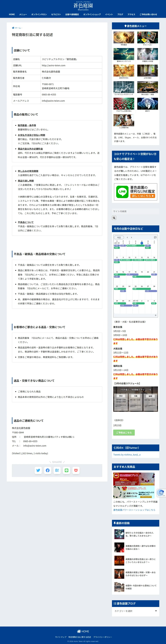Open 出張や遠隔鑑定 navigation item

[x=72, y=15]
